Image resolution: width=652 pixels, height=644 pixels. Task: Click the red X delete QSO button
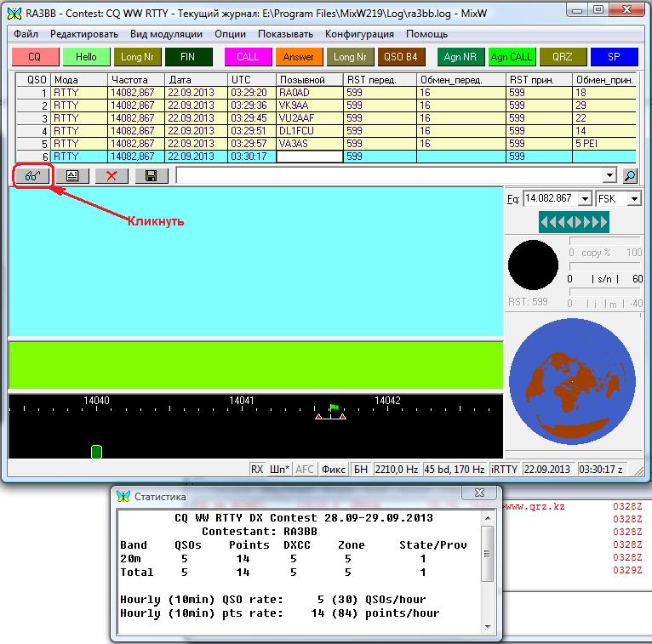pyautogui.click(x=112, y=176)
